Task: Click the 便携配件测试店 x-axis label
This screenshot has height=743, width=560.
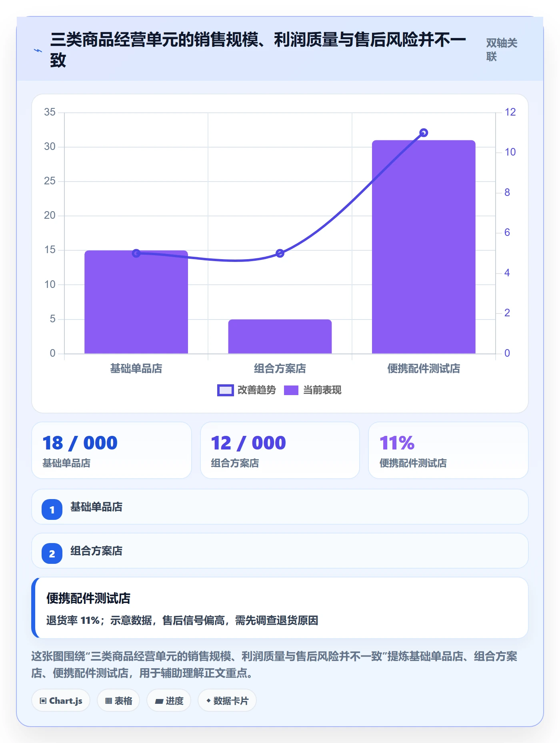Action: 424,368
